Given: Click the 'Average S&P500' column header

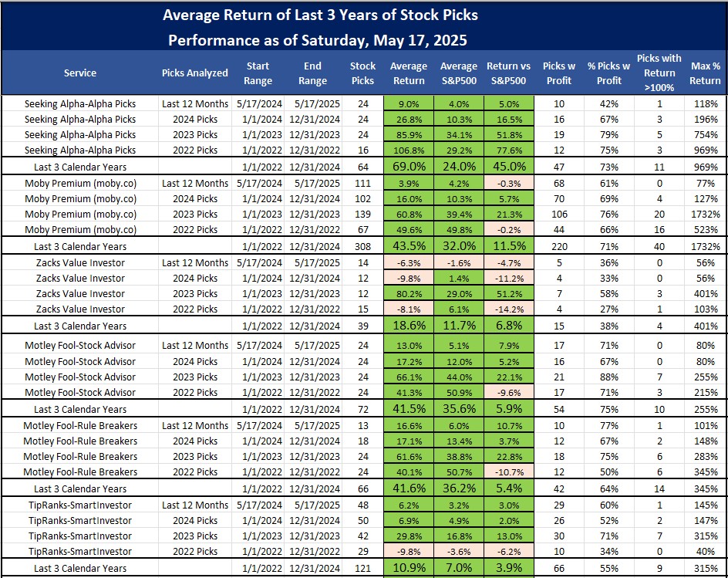Looking at the screenshot, I should point(459,73).
